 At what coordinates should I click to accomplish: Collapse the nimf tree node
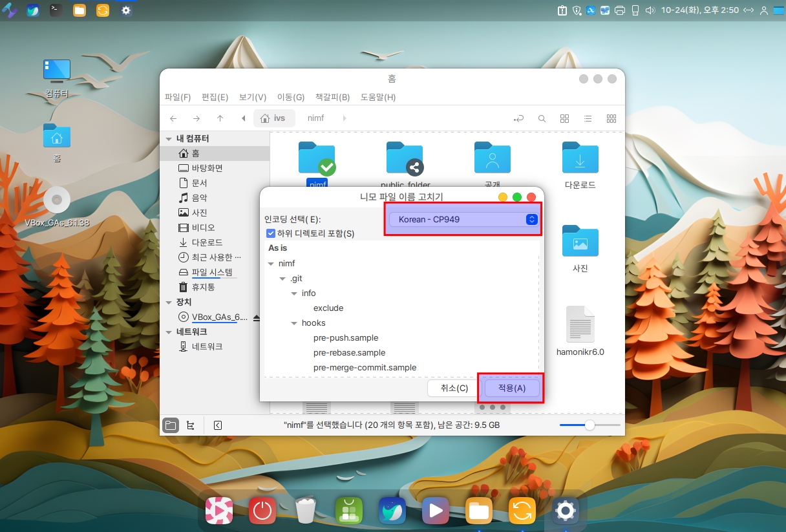tap(270, 264)
